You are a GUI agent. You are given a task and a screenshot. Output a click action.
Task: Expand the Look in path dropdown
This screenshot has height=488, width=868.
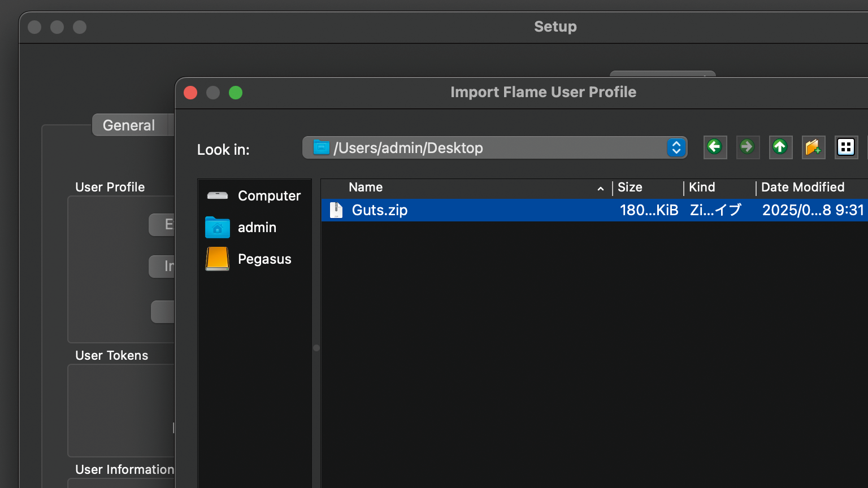pos(676,148)
